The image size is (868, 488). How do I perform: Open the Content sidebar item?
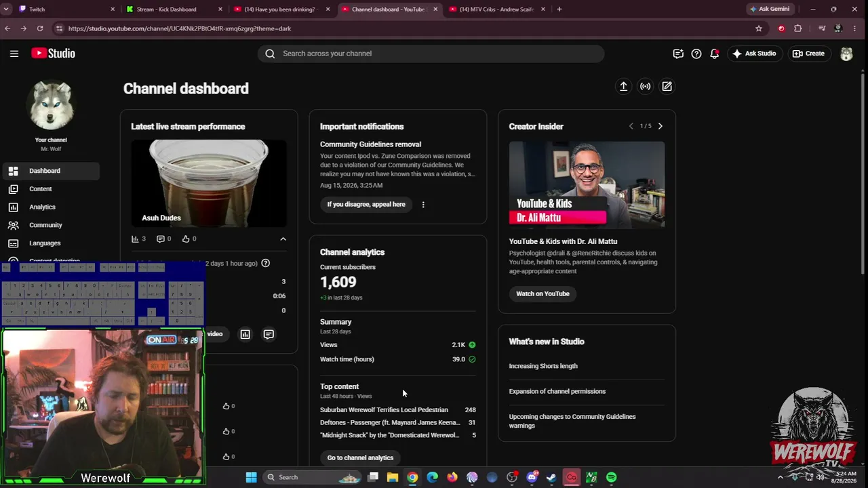(50, 189)
